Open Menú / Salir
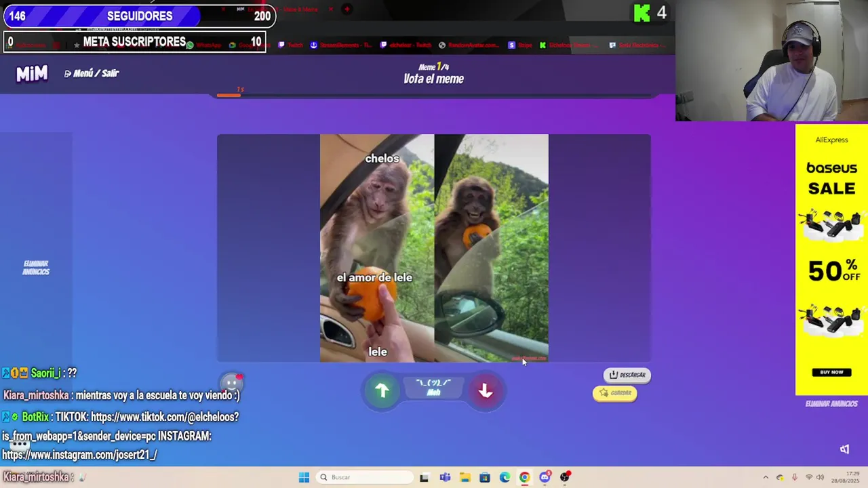Image resolution: width=868 pixels, height=488 pixels. pyautogui.click(x=92, y=73)
